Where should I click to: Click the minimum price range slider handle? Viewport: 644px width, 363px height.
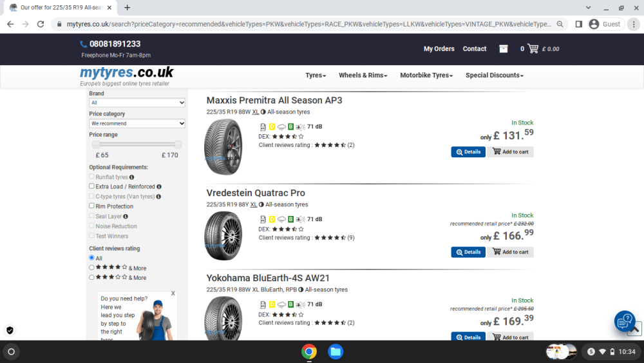(x=96, y=144)
